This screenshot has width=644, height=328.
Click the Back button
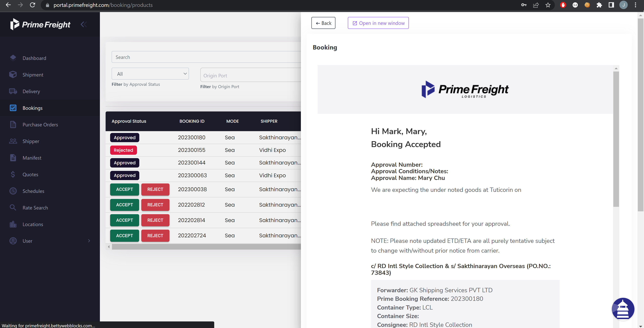pyautogui.click(x=323, y=23)
